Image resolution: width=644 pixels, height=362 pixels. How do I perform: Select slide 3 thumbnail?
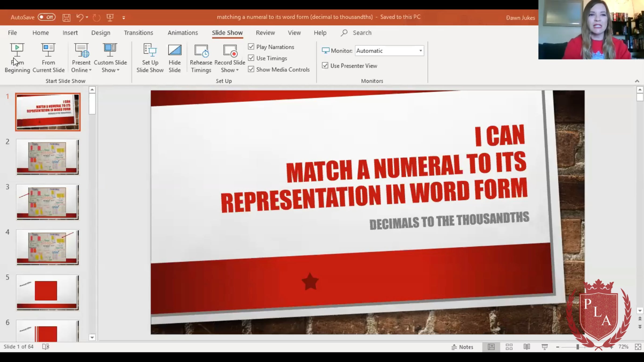pos(48,202)
